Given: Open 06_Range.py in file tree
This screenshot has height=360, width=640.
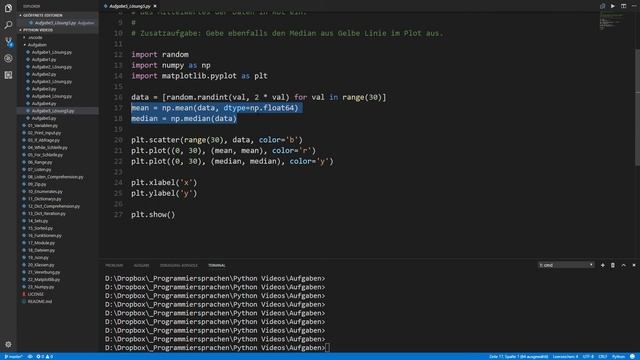Looking at the screenshot, I should tap(40, 162).
